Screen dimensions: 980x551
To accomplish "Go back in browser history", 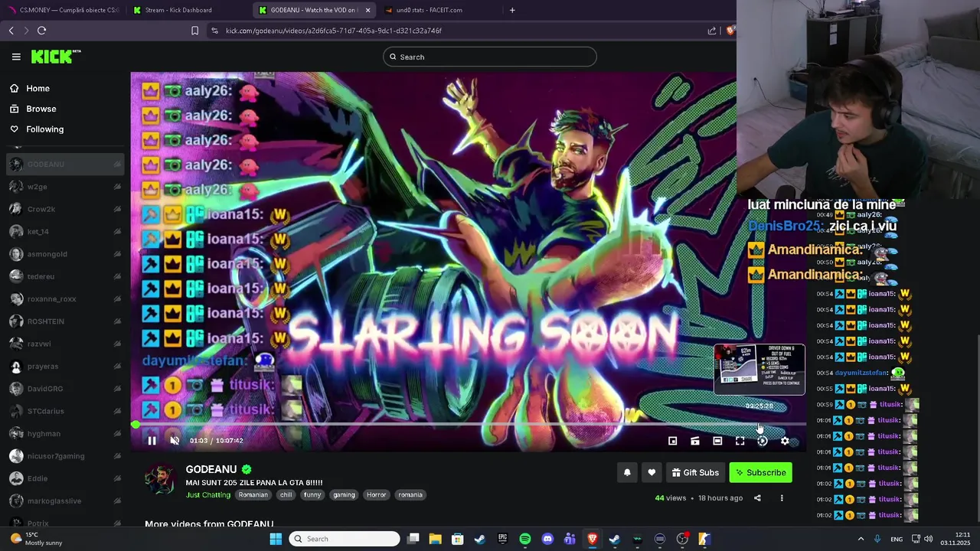I will pos(11,31).
